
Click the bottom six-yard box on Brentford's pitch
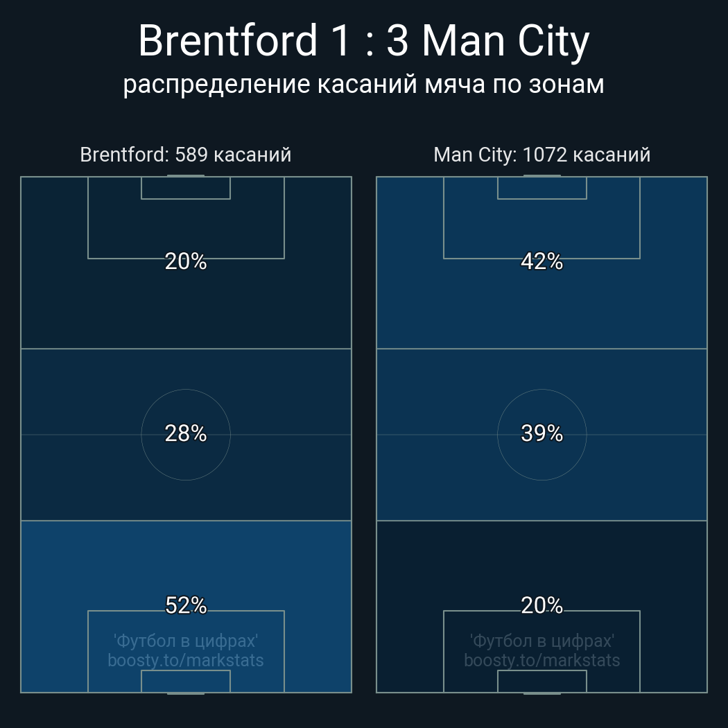pyautogui.click(x=186, y=681)
